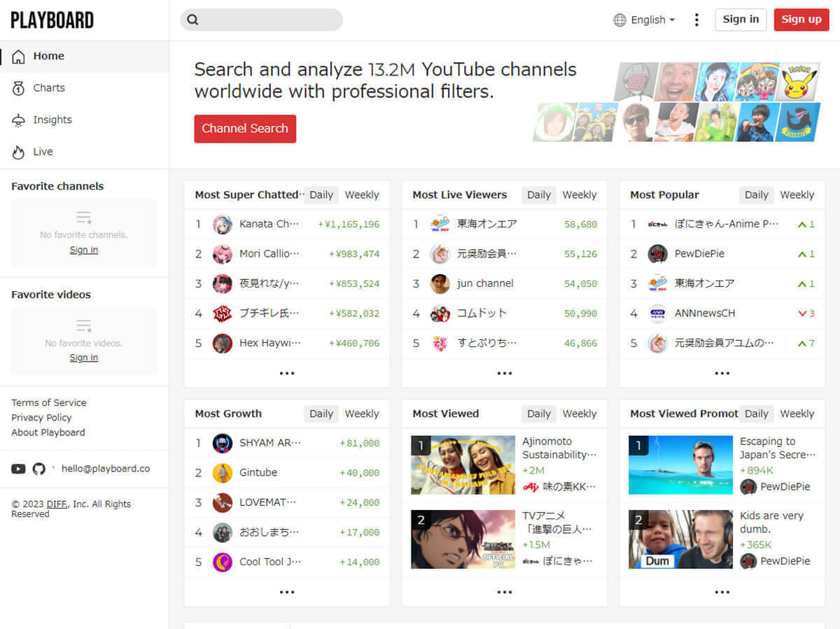Viewport: 840px width, 629px height.
Task: Set Most Growth list to Weekly
Action: pyautogui.click(x=361, y=414)
